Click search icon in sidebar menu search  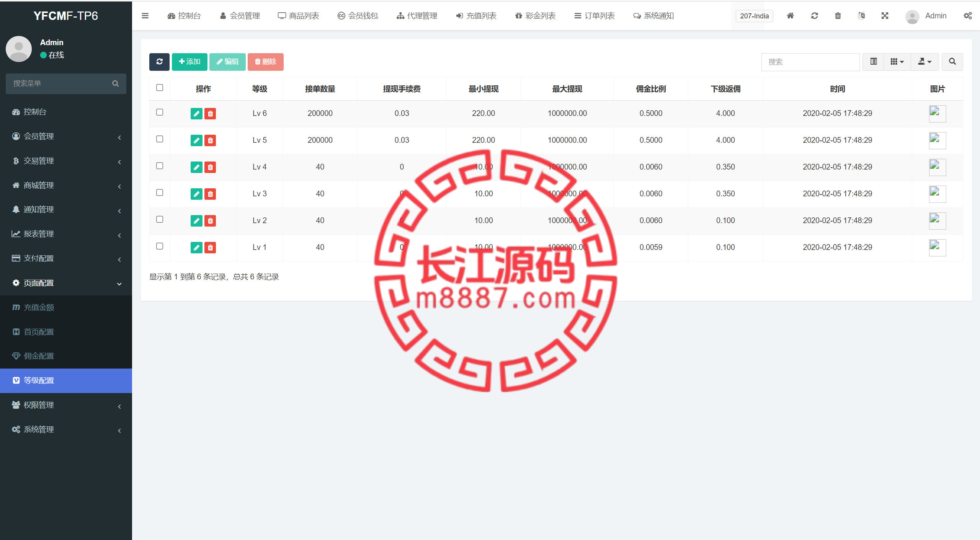tap(115, 83)
